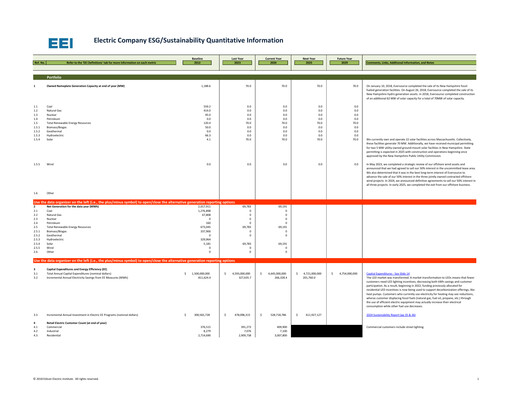Select row 1.2 Natural Gas label
The image size is (512, 396).
pos(54,110)
